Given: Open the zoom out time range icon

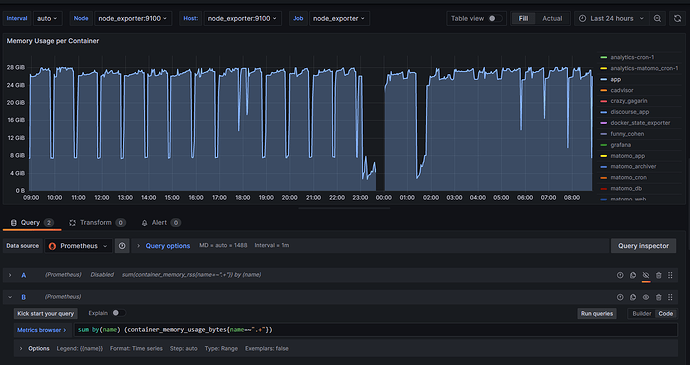Looking at the screenshot, I should tap(657, 18).
